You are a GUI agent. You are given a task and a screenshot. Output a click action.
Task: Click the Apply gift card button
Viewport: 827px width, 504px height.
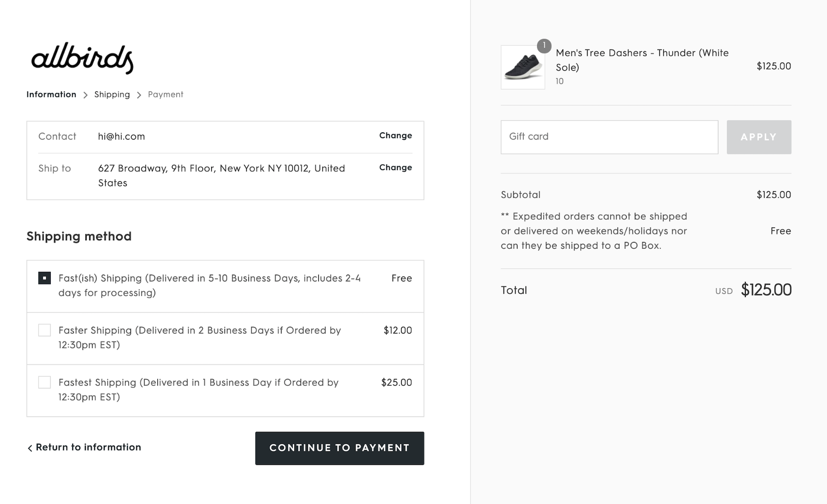(x=759, y=137)
